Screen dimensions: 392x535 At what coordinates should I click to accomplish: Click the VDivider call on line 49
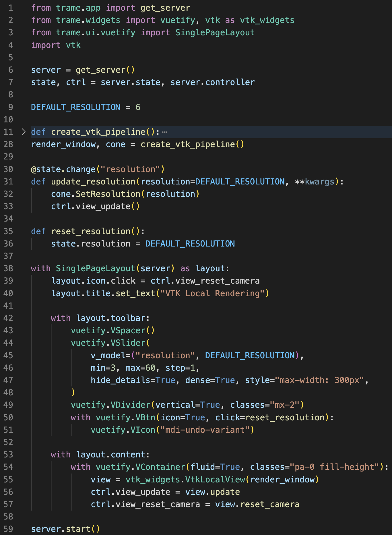tap(131, 405)
